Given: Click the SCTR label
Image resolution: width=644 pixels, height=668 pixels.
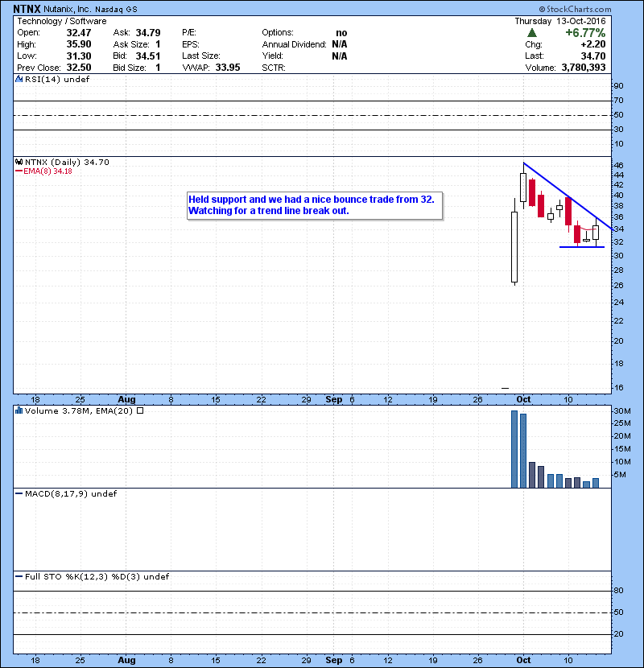Looking at the screenshot, I should tap(274, 68).
